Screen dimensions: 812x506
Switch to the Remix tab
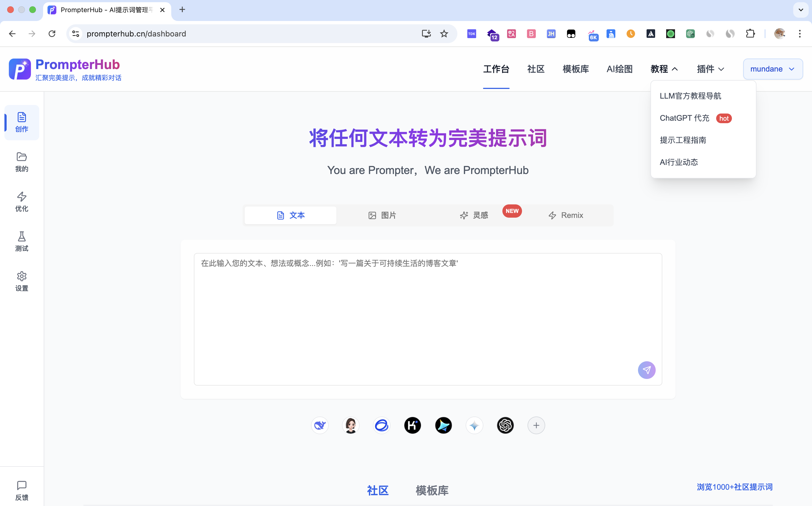tap(566, 215)
